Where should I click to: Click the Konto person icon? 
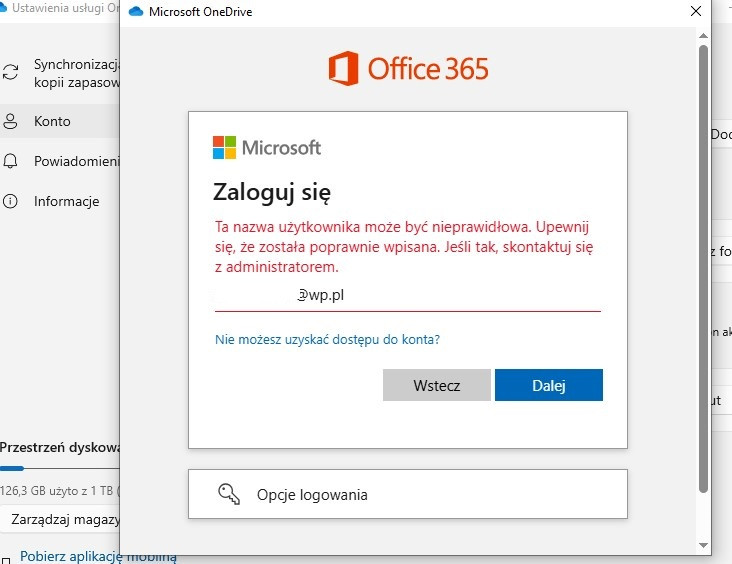[10, 121]
